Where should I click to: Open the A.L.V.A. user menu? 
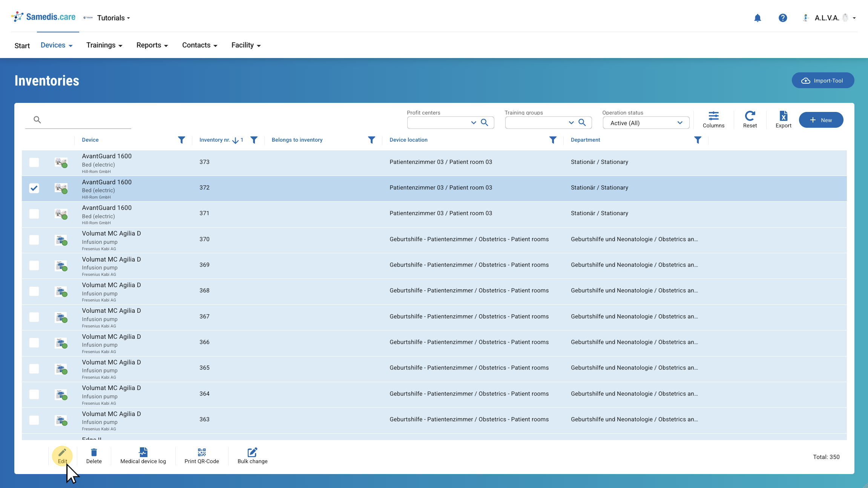(829, 18)
